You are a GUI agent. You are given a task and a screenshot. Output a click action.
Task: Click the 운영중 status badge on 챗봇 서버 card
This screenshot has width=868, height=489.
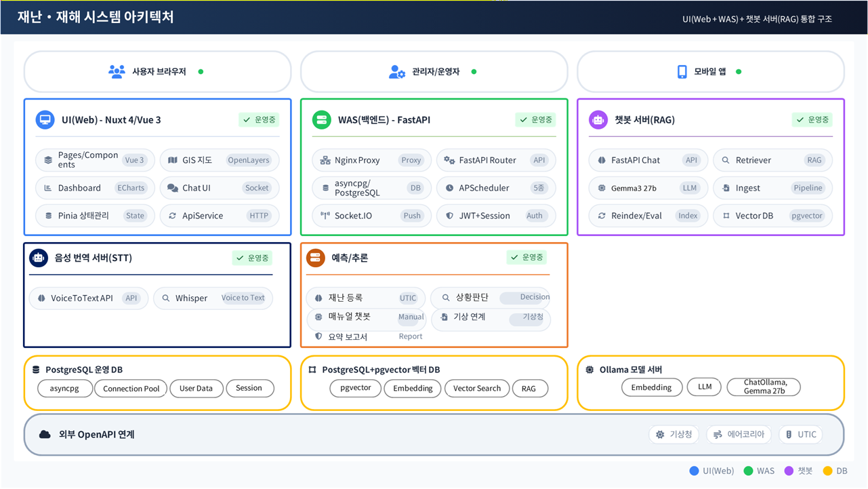click(812, 120)
